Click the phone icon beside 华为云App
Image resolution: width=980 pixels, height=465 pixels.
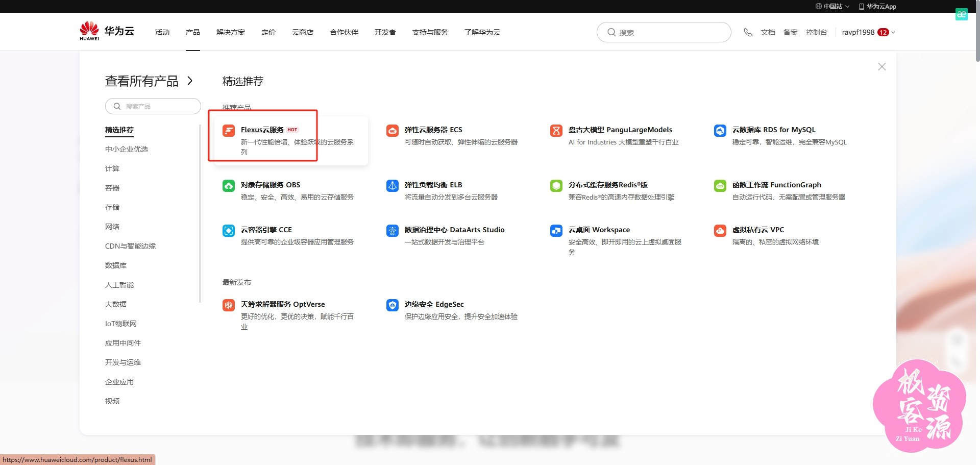[862, 6]
